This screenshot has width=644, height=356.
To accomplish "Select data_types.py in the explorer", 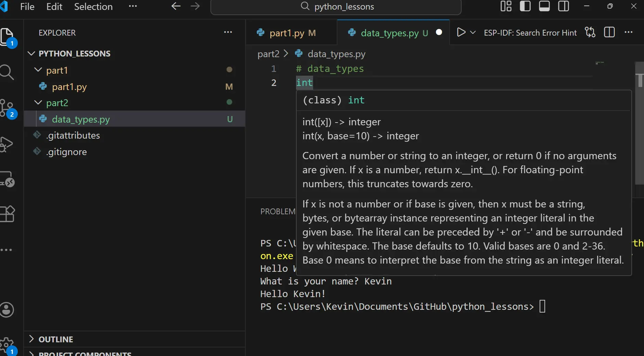I will click(134, 119).
